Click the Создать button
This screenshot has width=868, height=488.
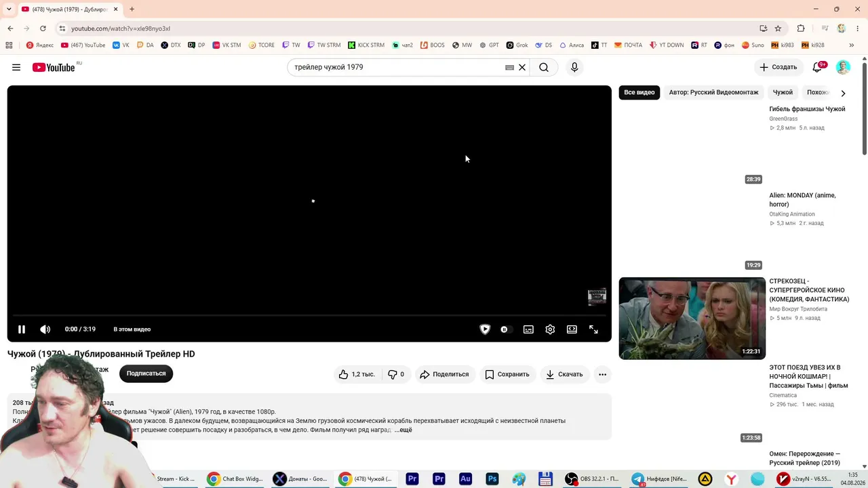[778, 67]
